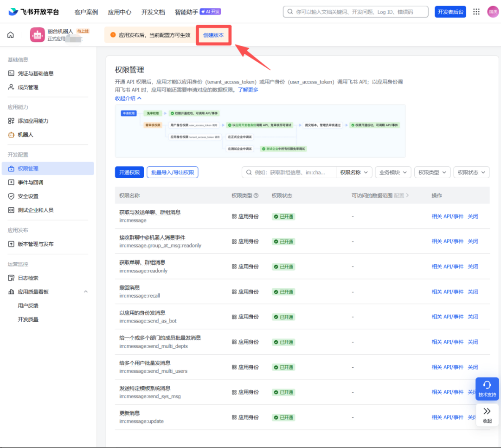
Task: Click help icon next to 权限类型 header
Action: tap(256, 195)
